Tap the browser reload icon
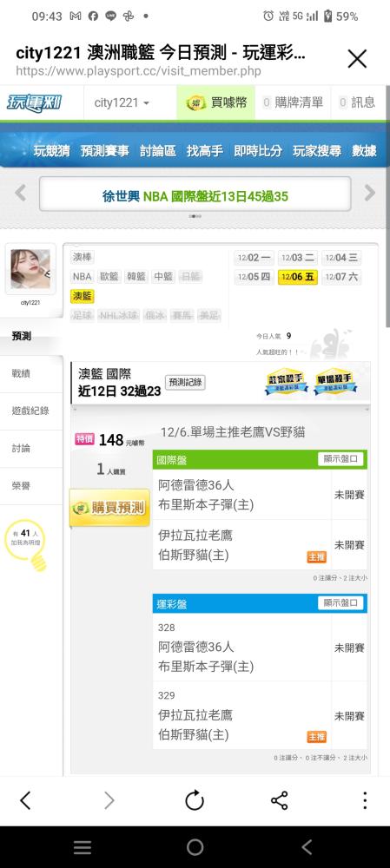Screen dimensions: 390x868 (195, 800)
